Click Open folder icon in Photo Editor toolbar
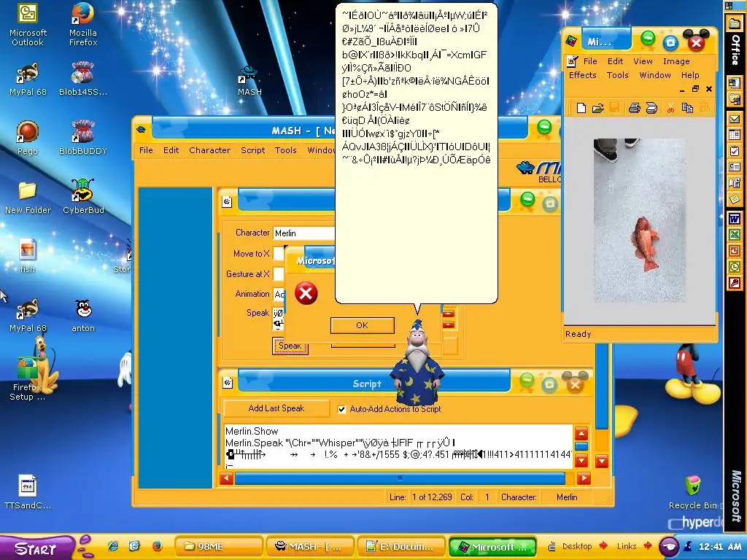Image resolution: width=747 pixels, height=560 pixels. click(598, 108)
